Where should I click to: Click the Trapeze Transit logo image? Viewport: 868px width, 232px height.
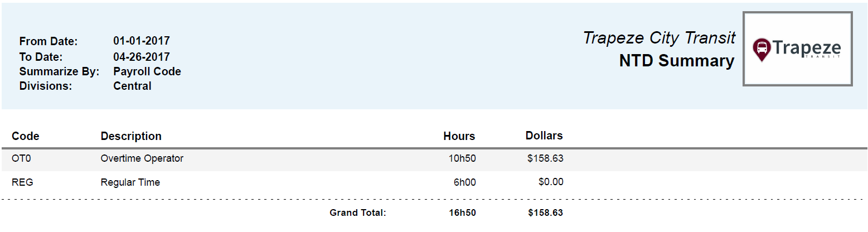tap(797, 49)
